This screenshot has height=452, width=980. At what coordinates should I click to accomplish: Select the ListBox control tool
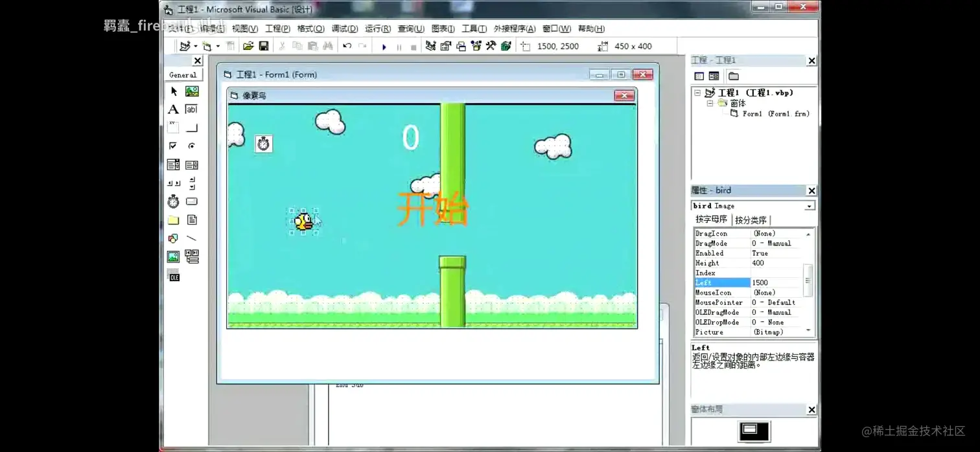click(192, 164)
